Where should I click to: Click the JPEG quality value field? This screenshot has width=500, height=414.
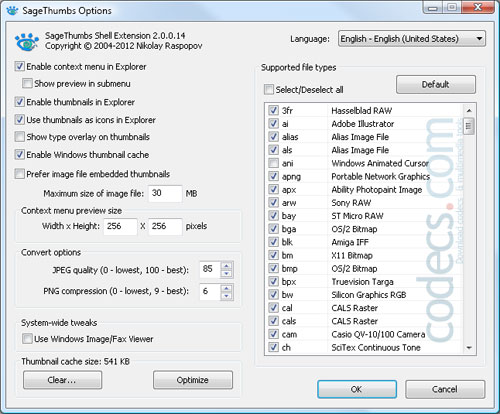coord(210,269)
